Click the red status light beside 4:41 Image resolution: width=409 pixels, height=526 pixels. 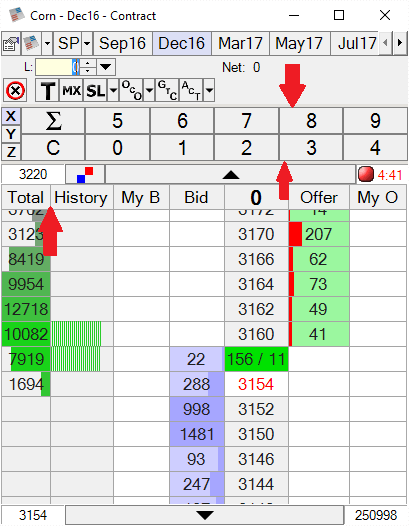(365, 174)
